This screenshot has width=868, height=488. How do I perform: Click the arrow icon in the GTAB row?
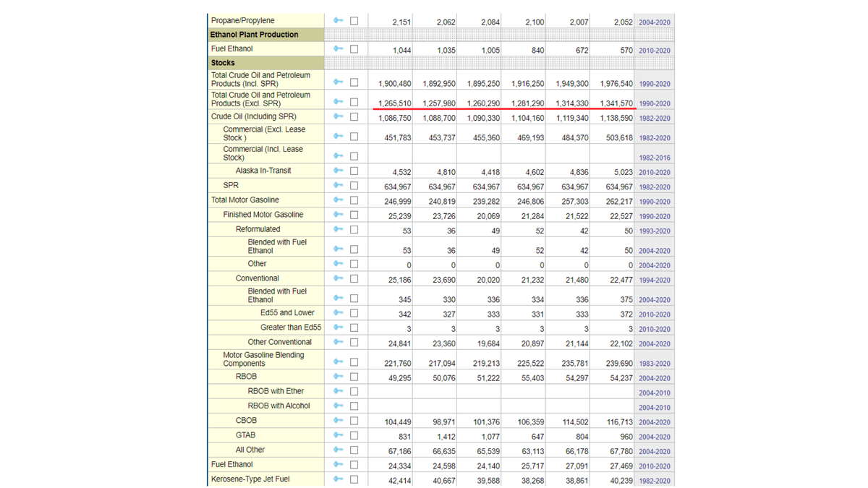click(x=338, y=435)
